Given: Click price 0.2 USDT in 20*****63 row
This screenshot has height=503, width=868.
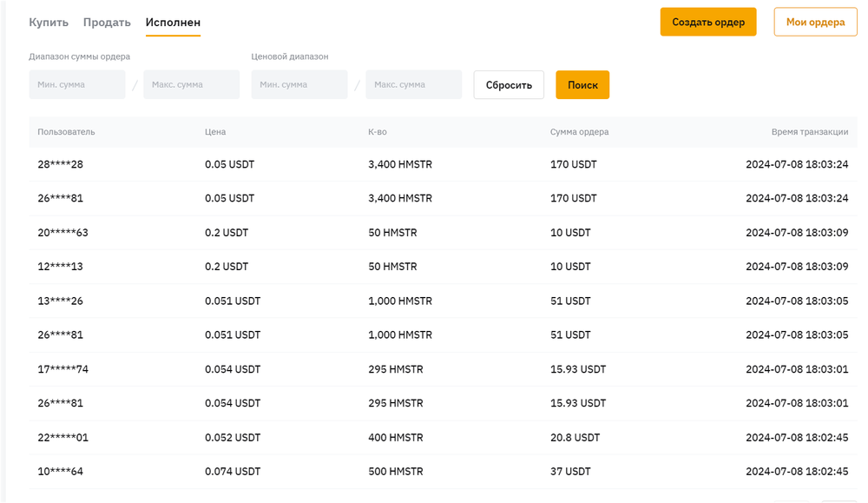Looking at the screenshot, I should click(227, 233).
